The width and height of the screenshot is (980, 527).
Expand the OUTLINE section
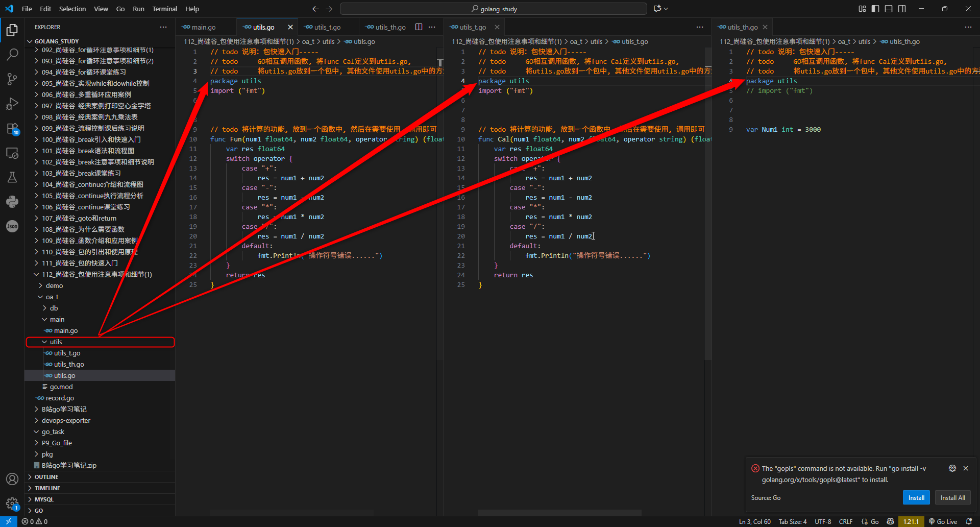[100, 477]
